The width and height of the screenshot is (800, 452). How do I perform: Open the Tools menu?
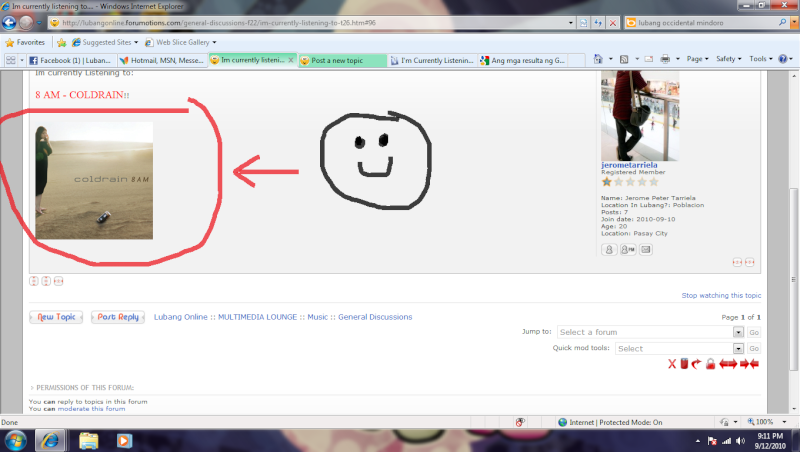tap(761, 59)
